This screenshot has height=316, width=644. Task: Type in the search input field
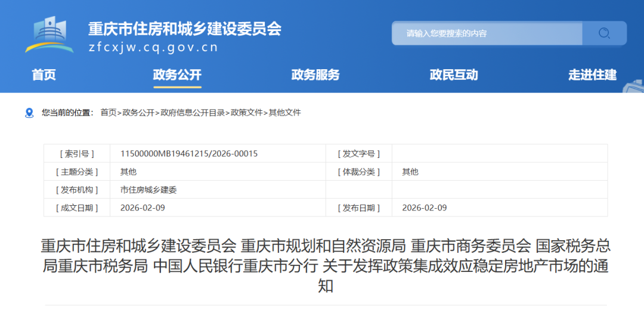click(x=486, y=33)
